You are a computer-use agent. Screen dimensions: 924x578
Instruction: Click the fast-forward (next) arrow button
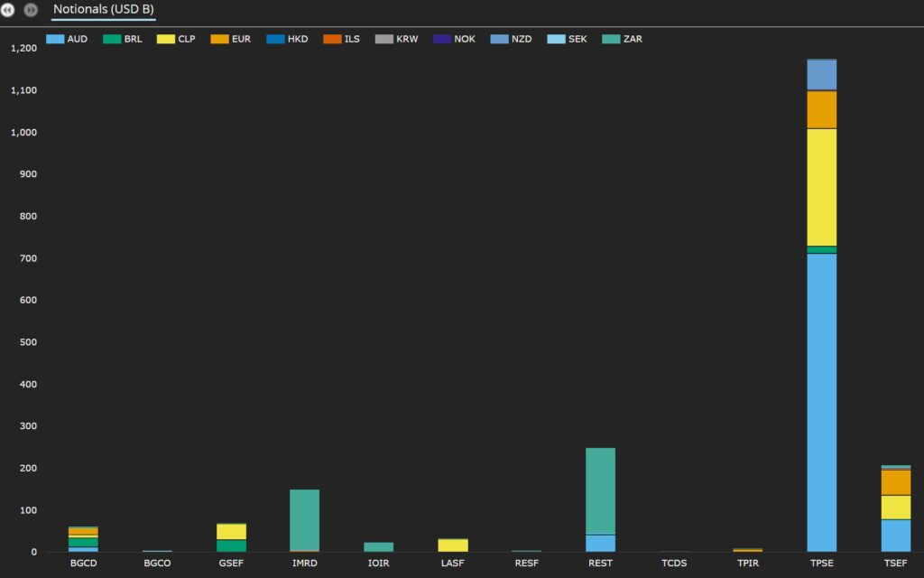(x=31, y=10)
